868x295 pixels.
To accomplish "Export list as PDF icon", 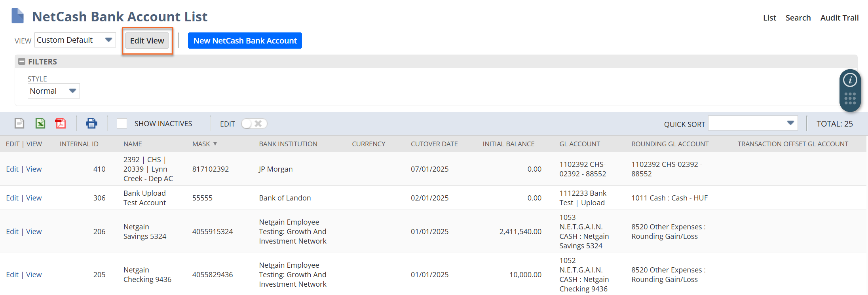I will [61, 123].
